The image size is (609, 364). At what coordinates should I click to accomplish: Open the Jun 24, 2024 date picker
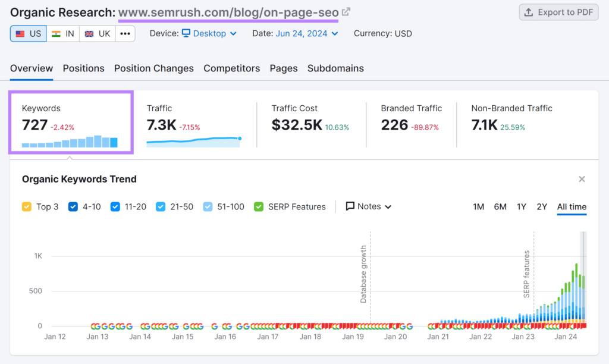point(307,33)
